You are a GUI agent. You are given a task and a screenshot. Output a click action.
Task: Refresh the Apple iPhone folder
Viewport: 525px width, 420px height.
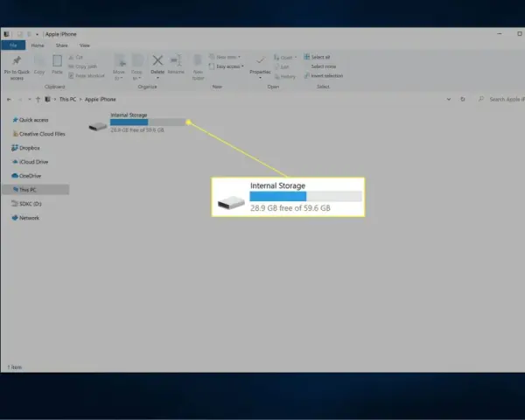[x=463, y=100]
